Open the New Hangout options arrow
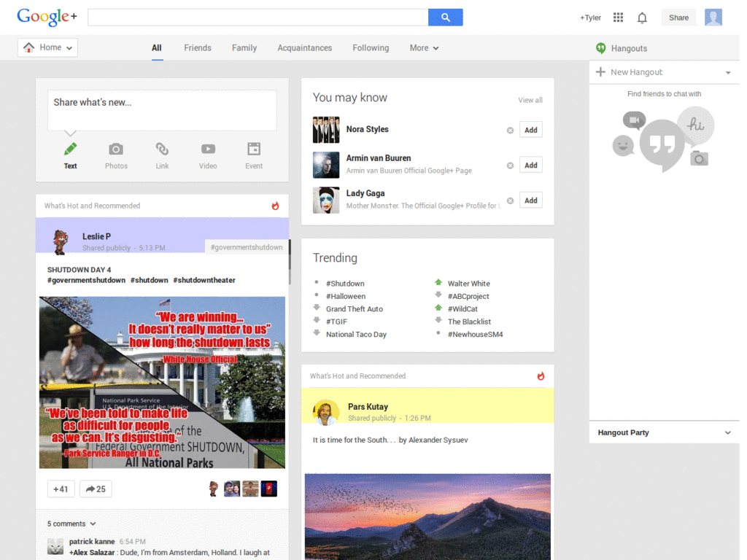Image resolution: width=747 pixels, height=560 pixels. (x=728, y=73)
